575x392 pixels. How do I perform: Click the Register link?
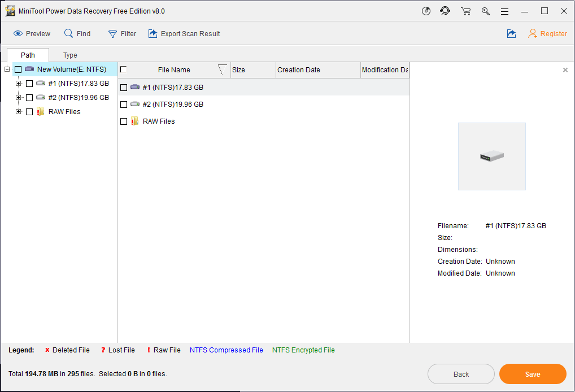(x=554, y=34)
